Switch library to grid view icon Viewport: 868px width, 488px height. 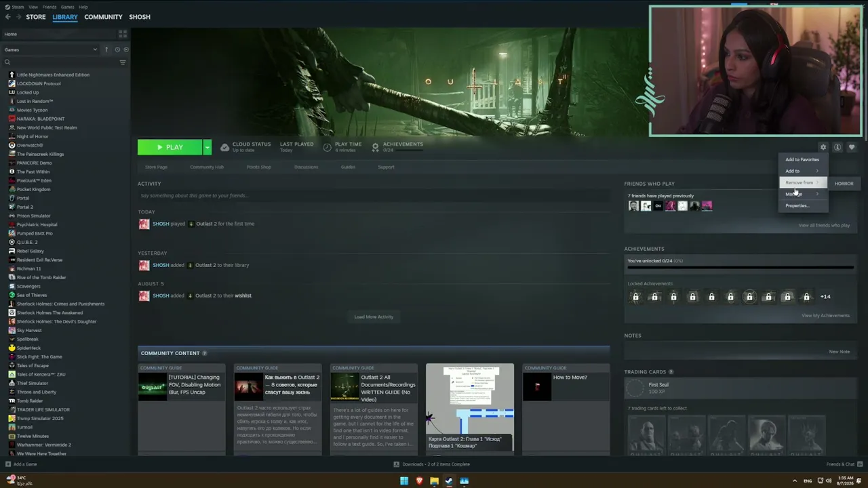point(123,34)
